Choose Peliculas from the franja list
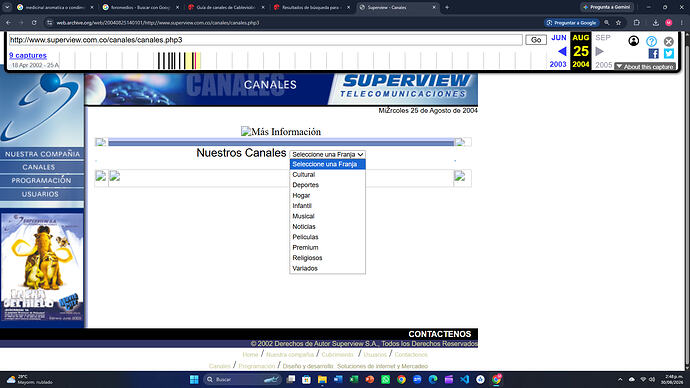 pos(327,237)
